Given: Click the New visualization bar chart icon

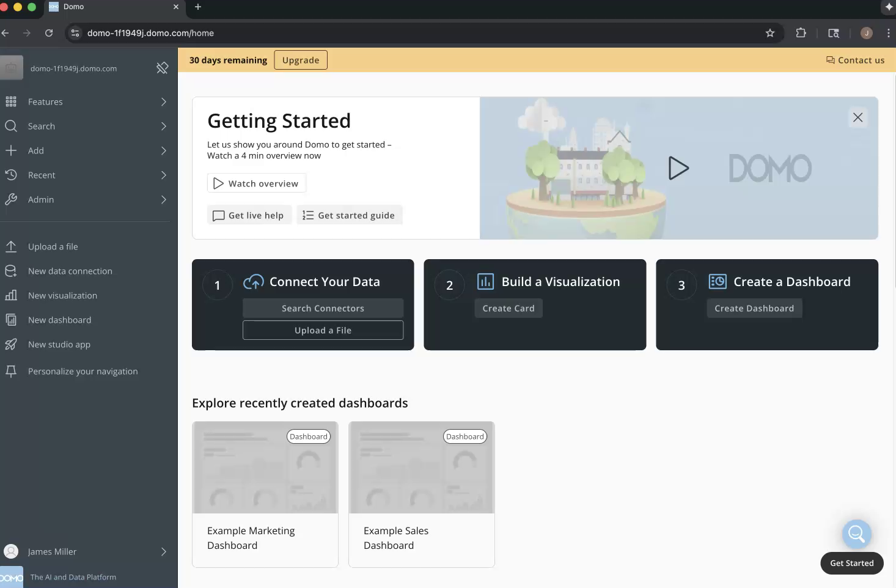Looking at the screenshot, I should pyautogui.click(x=11, y=295).
